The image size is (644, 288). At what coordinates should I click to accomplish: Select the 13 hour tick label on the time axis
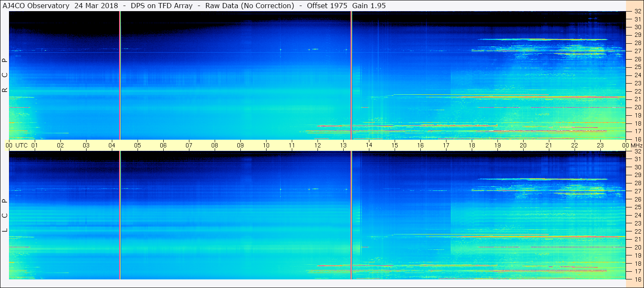tap(343, 145)
